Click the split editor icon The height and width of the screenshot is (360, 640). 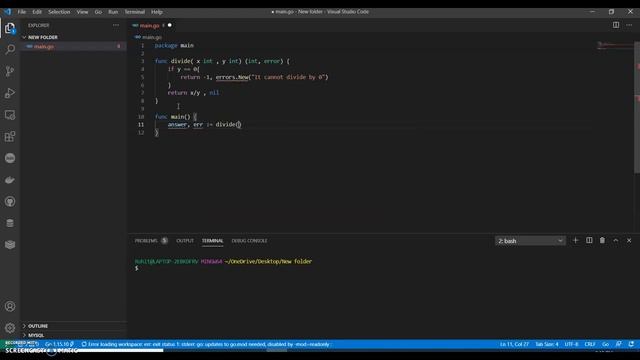tap(616, 25)
